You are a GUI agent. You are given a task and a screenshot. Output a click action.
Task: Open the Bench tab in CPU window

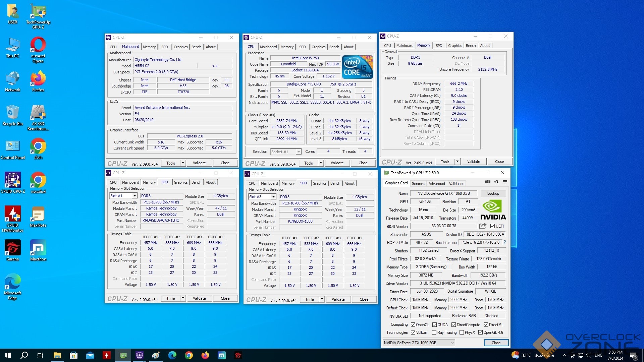(x=334, y=47)
